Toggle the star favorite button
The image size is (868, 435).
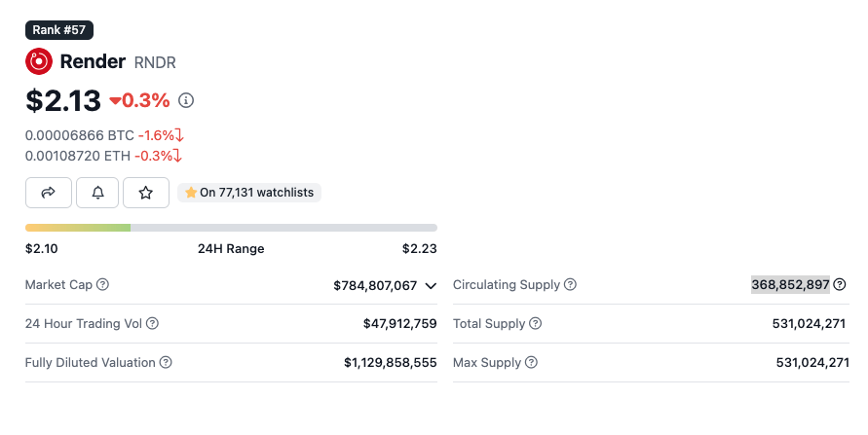click(x=145, y=193)
